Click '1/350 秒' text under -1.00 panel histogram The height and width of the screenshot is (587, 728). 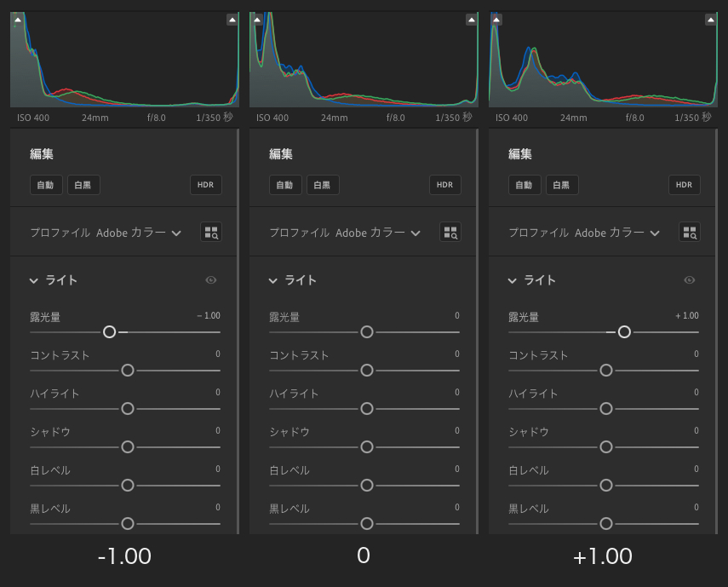coord(215,118)
